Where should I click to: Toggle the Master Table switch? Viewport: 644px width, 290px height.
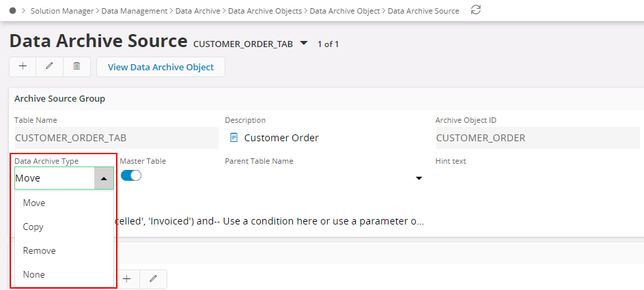tap(131, 176)
